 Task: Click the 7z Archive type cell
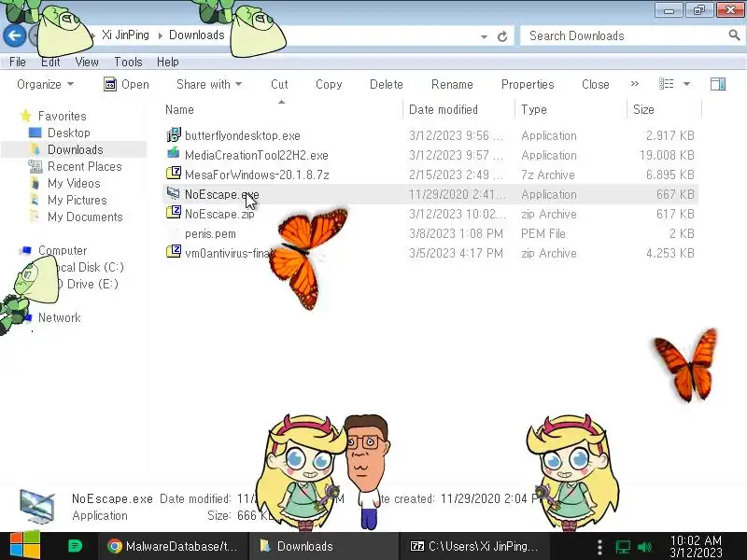[x=548, y=175]
